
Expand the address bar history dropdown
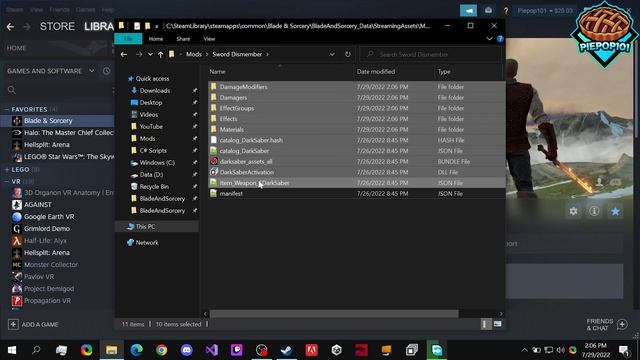point(332,54)
